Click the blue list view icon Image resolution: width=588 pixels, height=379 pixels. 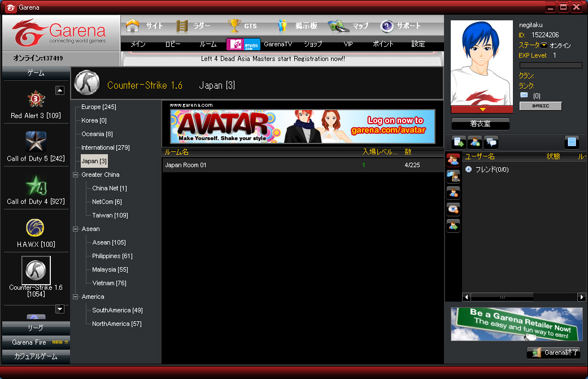tap(572, 142)
